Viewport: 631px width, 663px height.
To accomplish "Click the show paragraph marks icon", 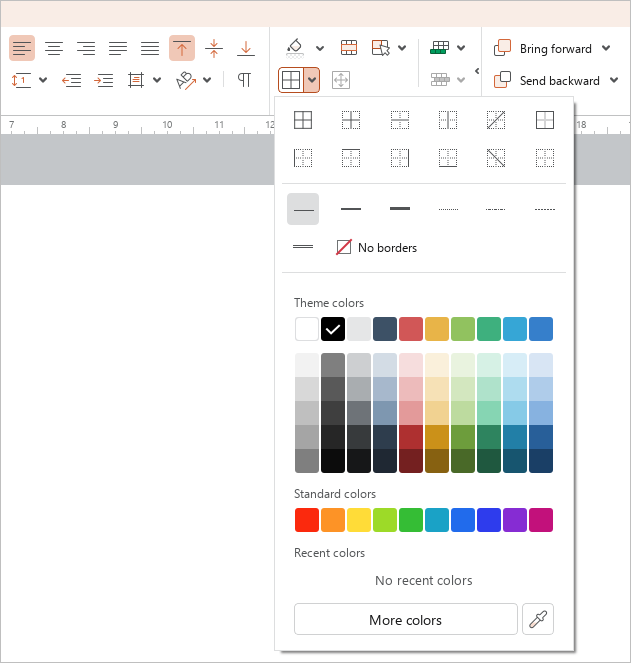I will coord(244,80).
